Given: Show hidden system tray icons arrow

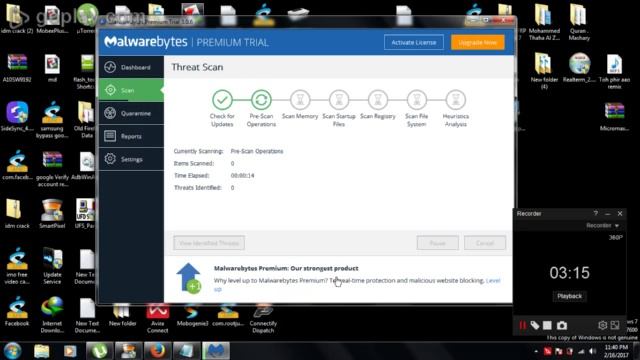Looking at the screenshot, I should (x=536, y=351).
